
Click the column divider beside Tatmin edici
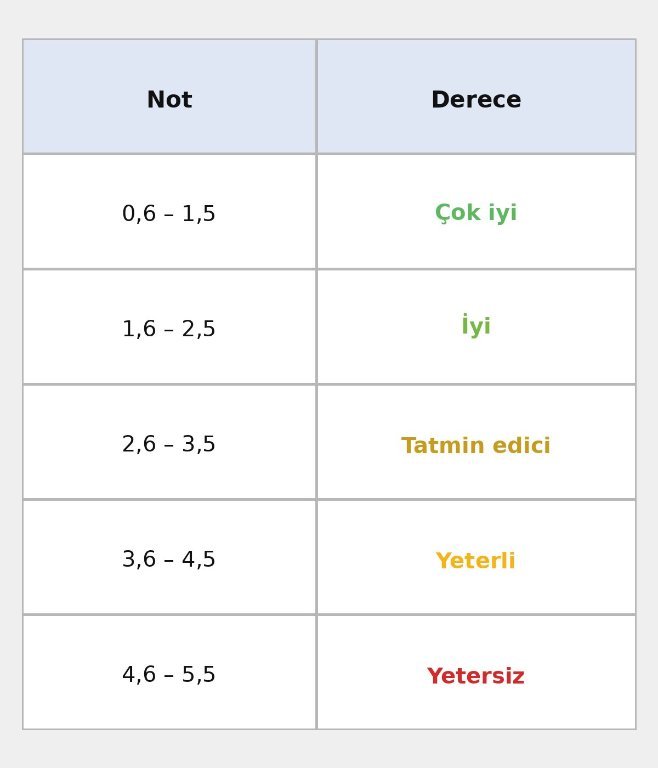[x=316, y=442]
